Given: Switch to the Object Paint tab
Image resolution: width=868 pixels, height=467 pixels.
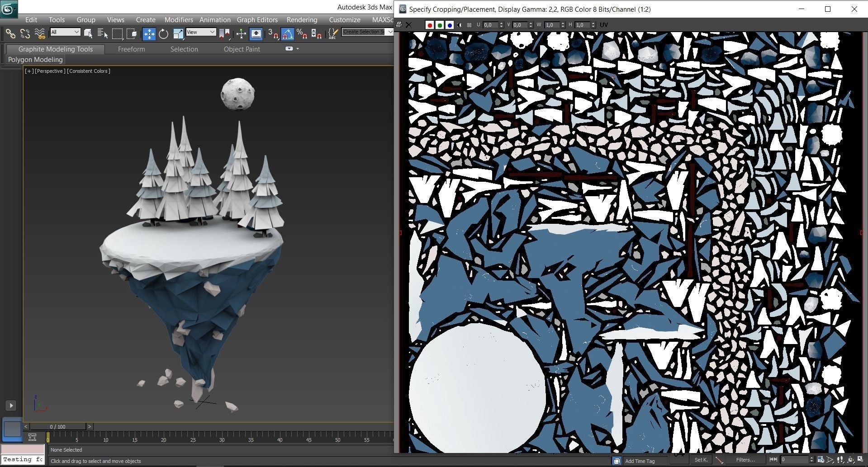Looking at the screenshot, I should pos(242,49).
